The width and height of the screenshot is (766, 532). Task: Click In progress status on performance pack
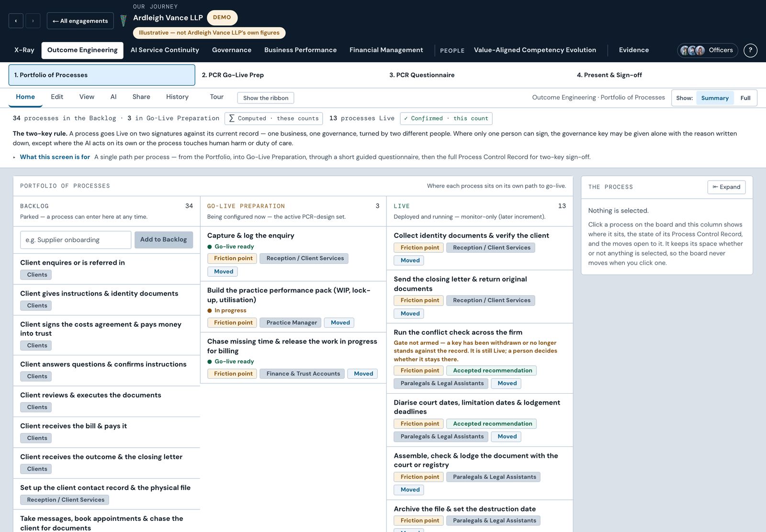pyautogui.click(x=227, y=310)
